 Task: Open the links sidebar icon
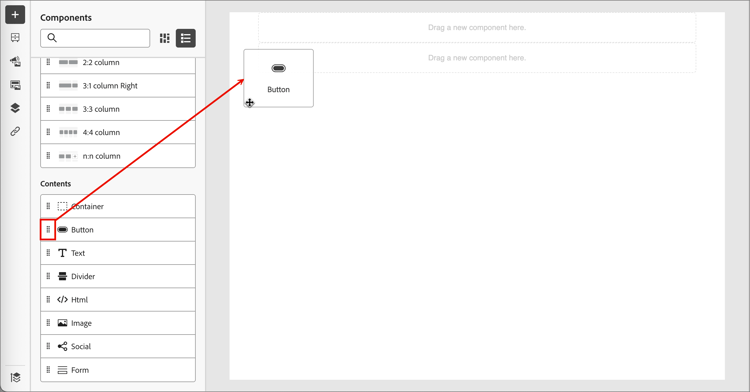[x=15, y=131]
